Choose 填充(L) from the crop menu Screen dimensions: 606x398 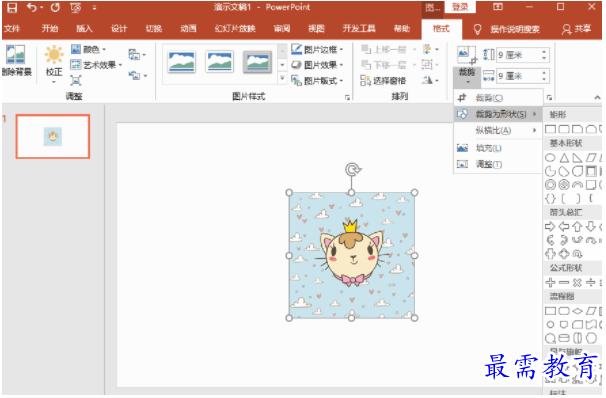(498, 148)
